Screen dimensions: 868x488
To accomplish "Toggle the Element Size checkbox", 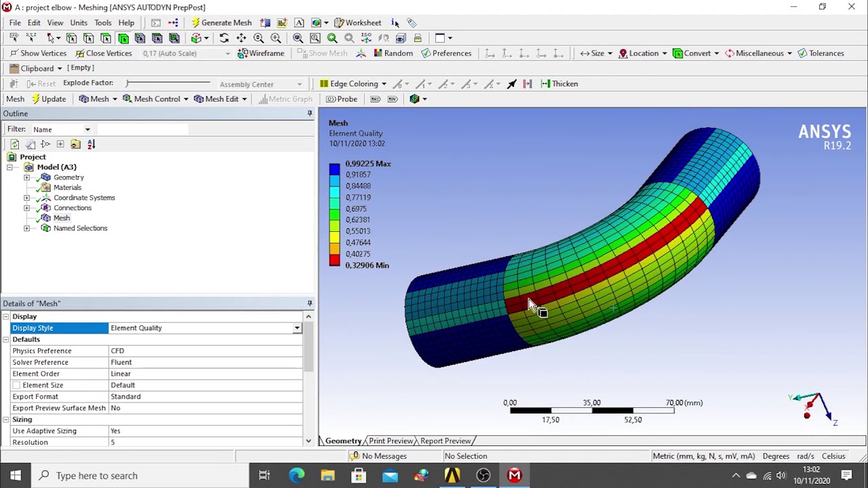I will click(16, 385).
